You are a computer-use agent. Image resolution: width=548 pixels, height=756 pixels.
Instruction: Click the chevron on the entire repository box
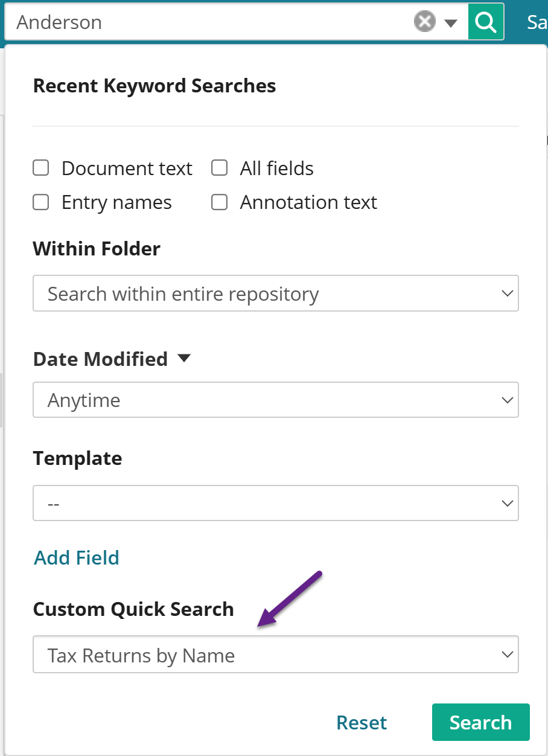(507, 293)
